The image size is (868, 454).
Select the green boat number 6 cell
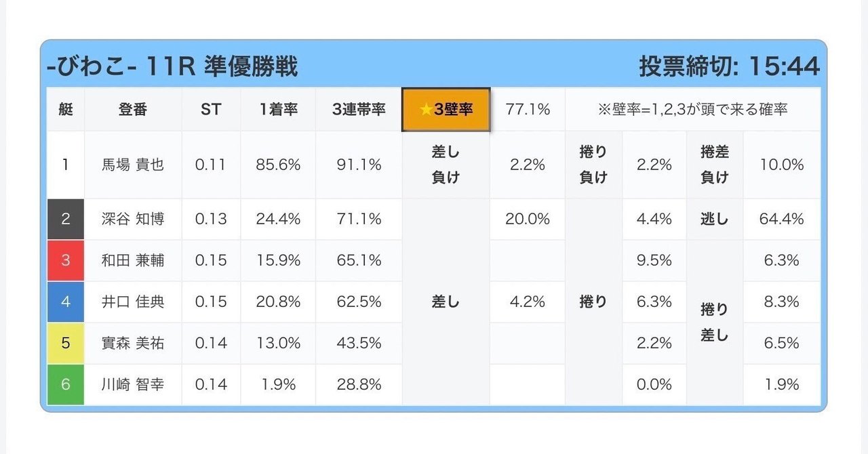coord(66,384)
